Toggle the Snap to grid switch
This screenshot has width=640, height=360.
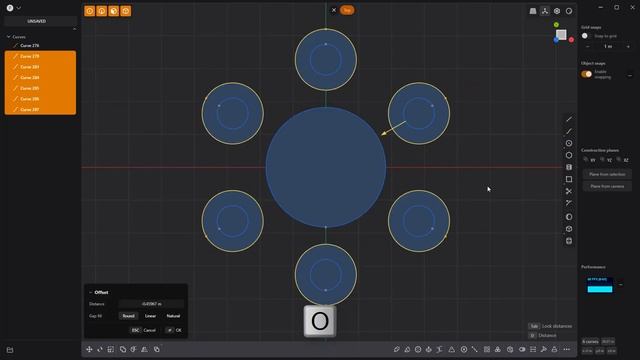tap(586, 36)
